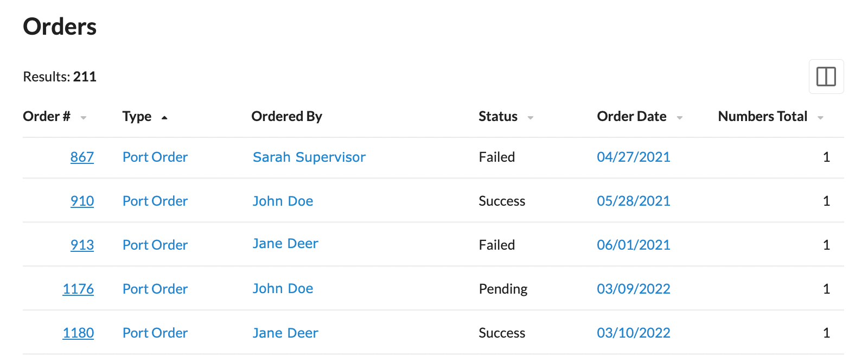
Task: Click the Ordered By column header
Action: pos(286,116)
